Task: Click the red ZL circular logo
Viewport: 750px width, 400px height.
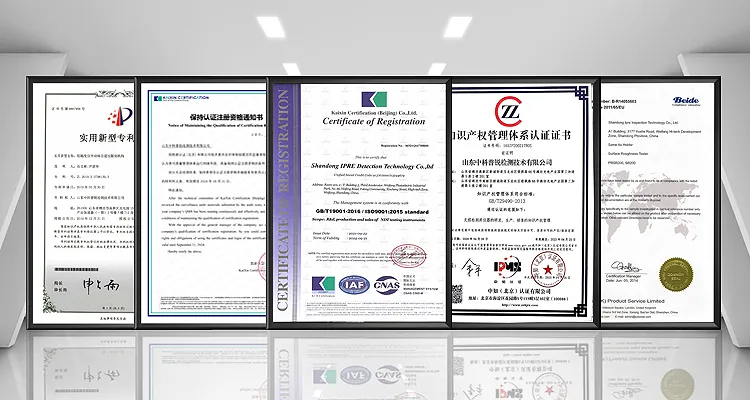Action: pyautogui.click(x=508, y=111)
